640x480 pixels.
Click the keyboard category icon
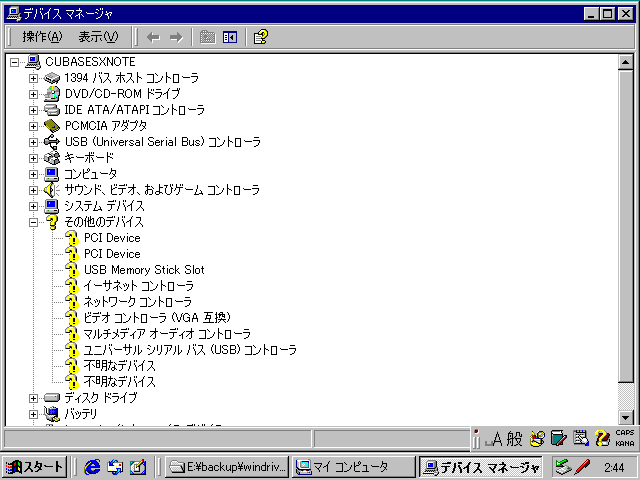pyautogui.click(x=52, y=158)
